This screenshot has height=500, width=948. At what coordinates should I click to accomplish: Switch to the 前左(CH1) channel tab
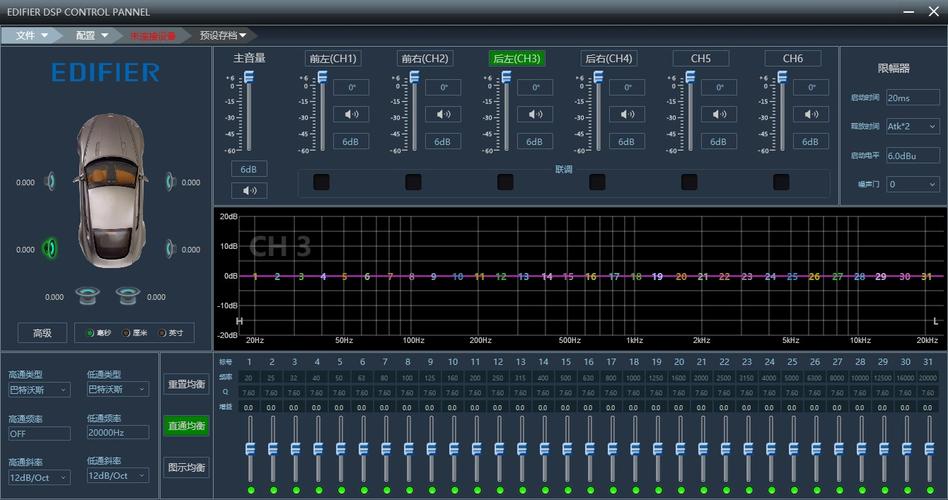click(x=333, y=59)
